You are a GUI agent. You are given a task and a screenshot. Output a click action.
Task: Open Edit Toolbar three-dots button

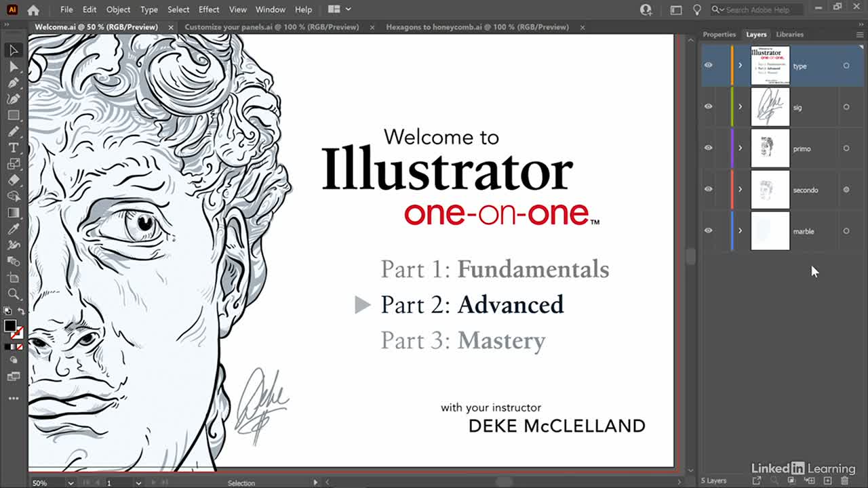tap(13, 399)
